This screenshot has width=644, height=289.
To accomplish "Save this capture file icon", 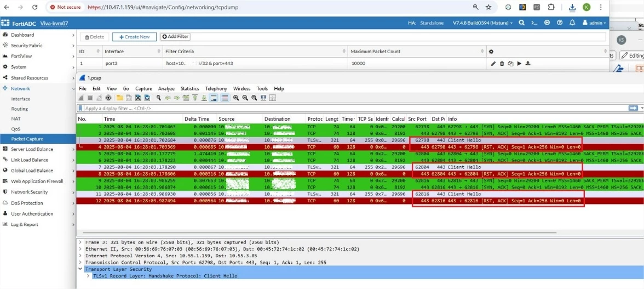I will (x=129, y=98).
